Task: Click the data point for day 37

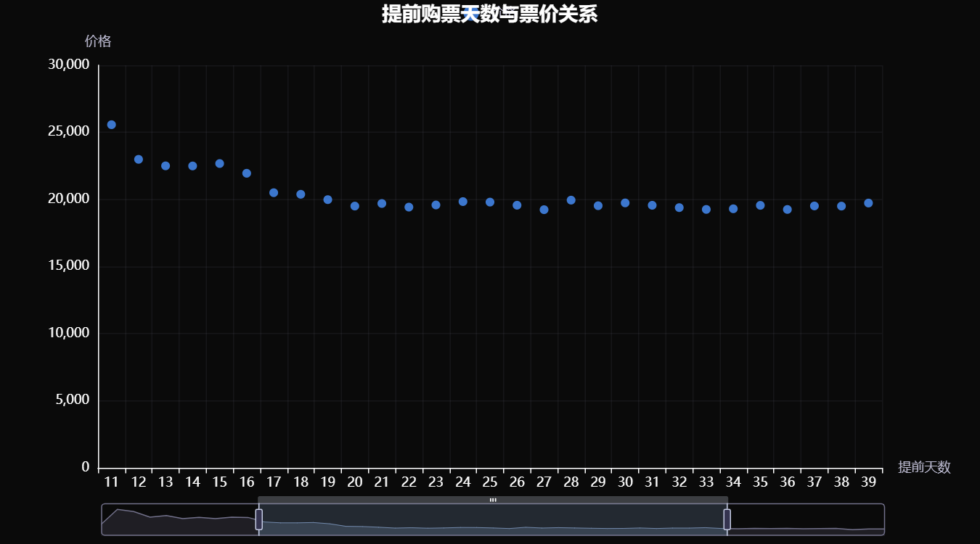Action: (814, 206)
